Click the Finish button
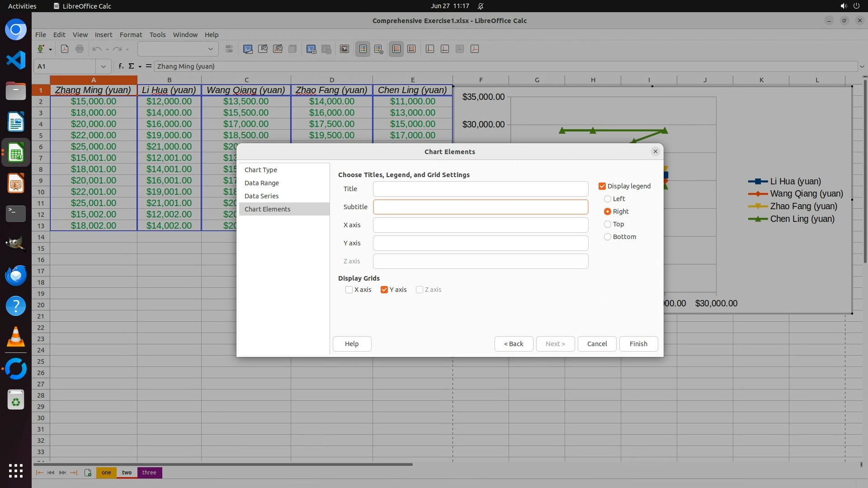 [x=638, y=344]
